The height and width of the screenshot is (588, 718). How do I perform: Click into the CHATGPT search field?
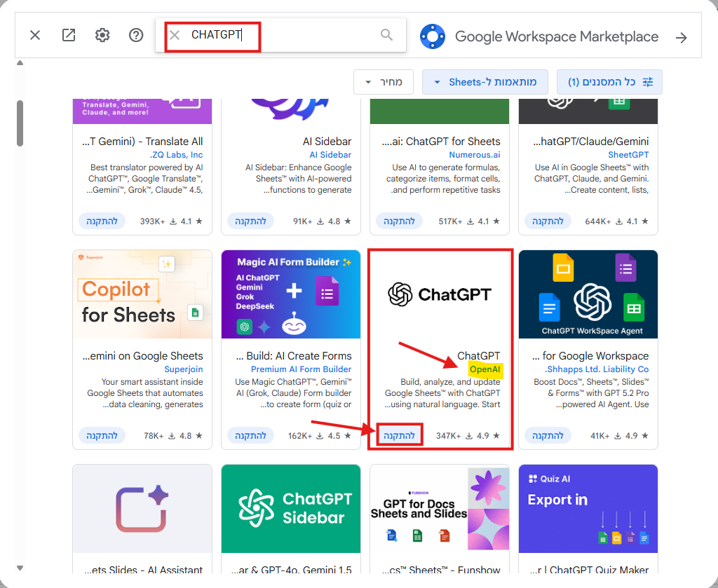(x=280, y=35)
